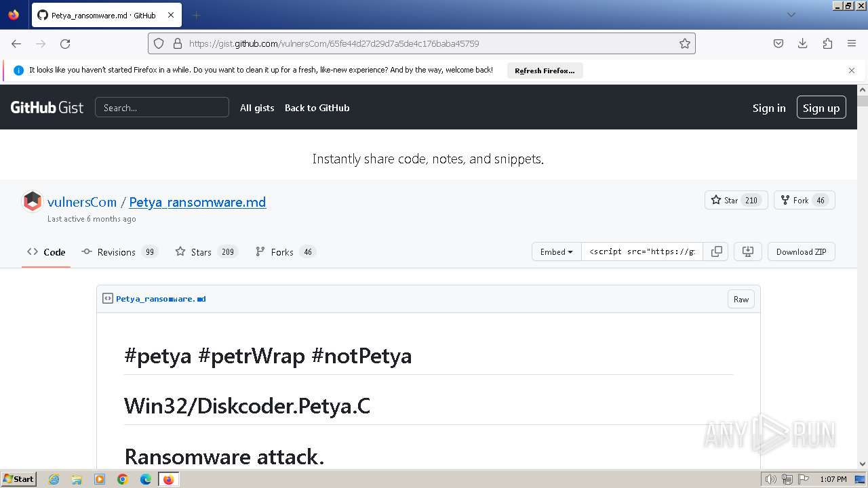
Task: Click the #petya #petrWrap #notPetya heading
Action: pyautogui.click(x=268, y=356)
